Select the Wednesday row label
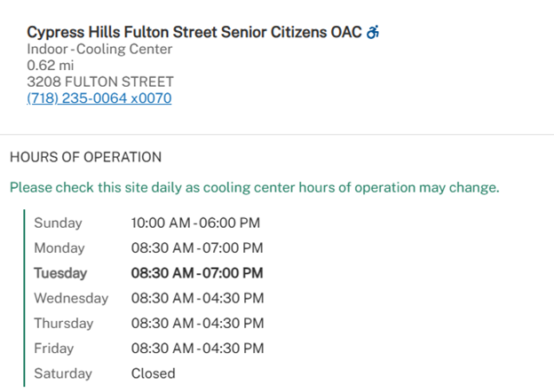The height and width of the screenshot is (392, 554). [71, 298]
